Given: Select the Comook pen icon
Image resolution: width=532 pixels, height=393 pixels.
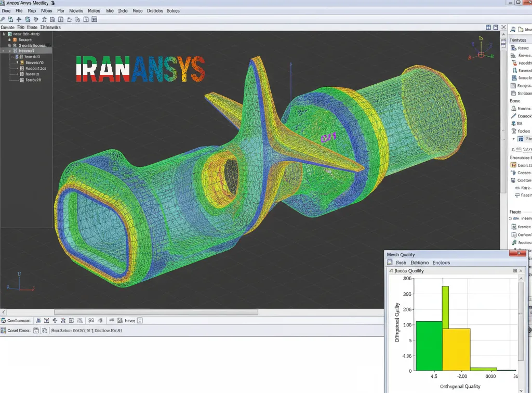Looking at the screenshot, I should tap(513, 116).
